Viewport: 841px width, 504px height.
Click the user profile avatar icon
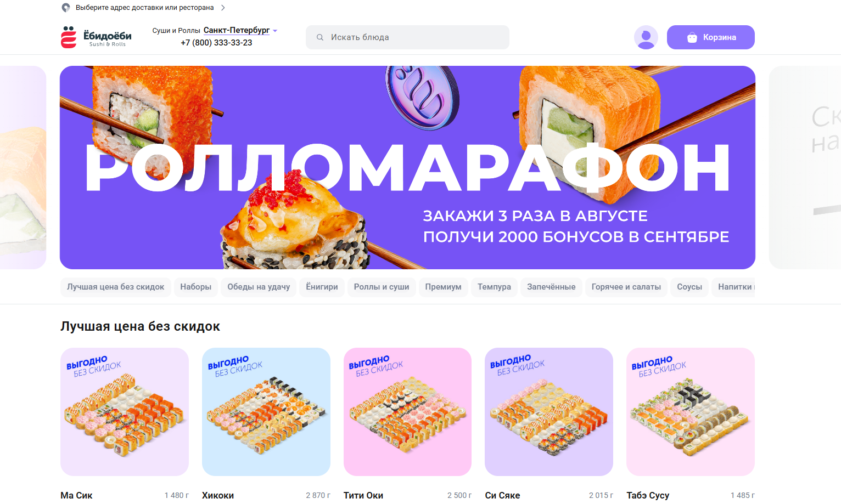646,37
